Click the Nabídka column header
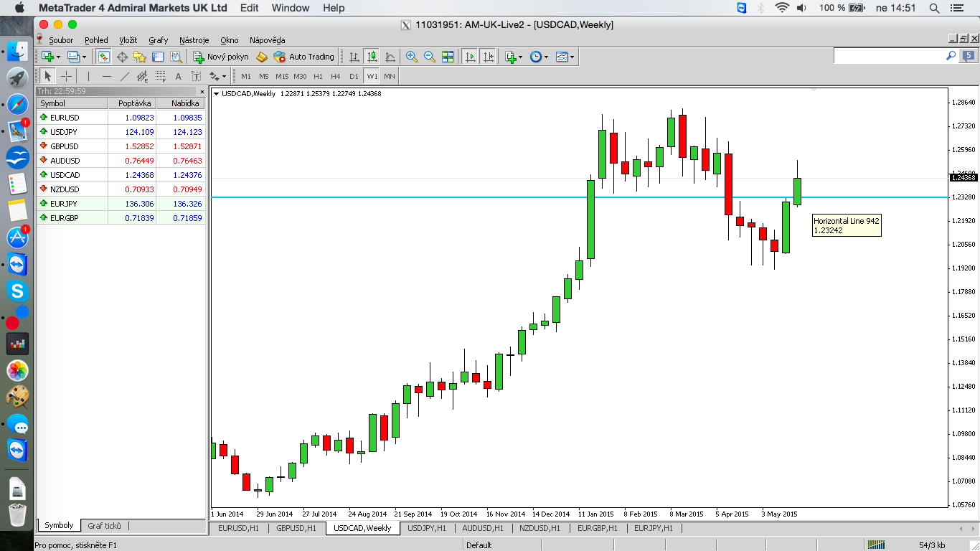The height and width of the screenshot is (551, 980). [x=182, y=103]
